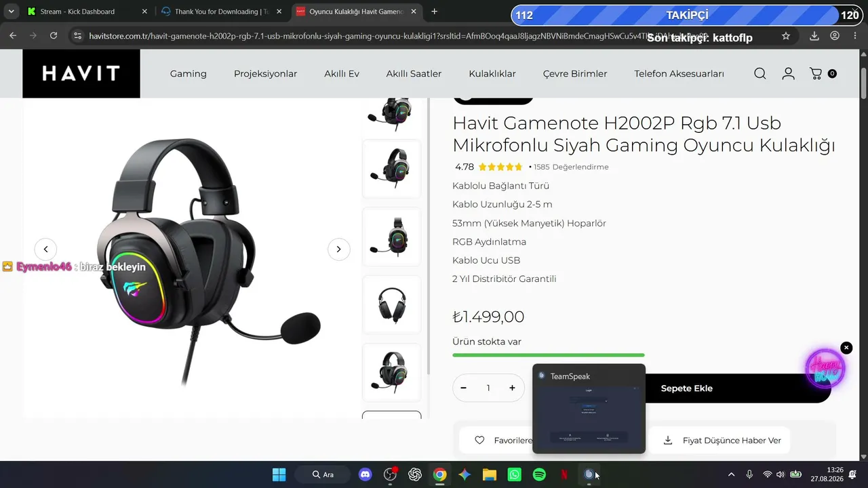Open the tab search dropdown arrow
The height and width of the screenshot is (488, 868).
[12, 12]
